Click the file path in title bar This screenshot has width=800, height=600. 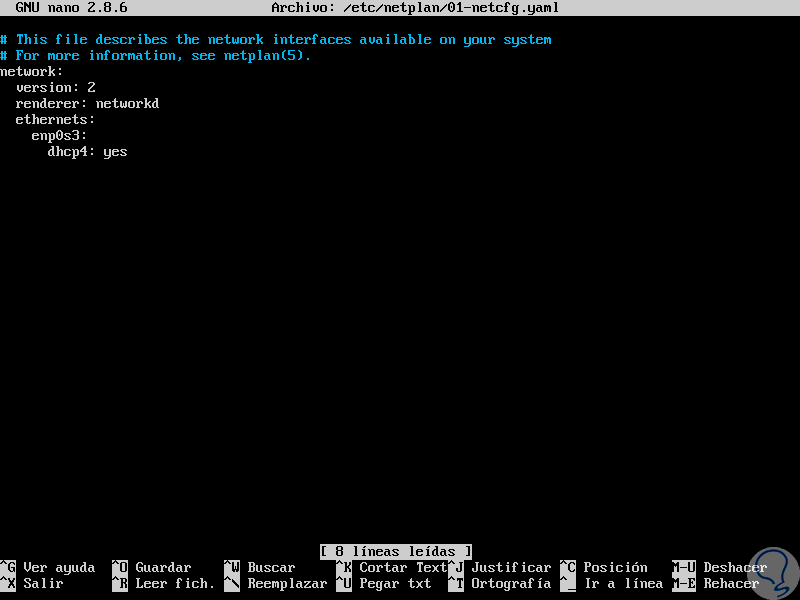[x=451, y=8]
